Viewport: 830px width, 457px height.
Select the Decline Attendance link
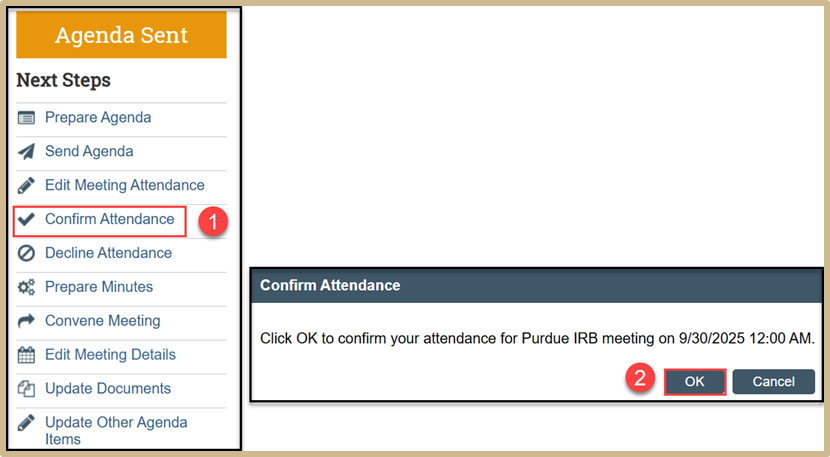(108, 253)
